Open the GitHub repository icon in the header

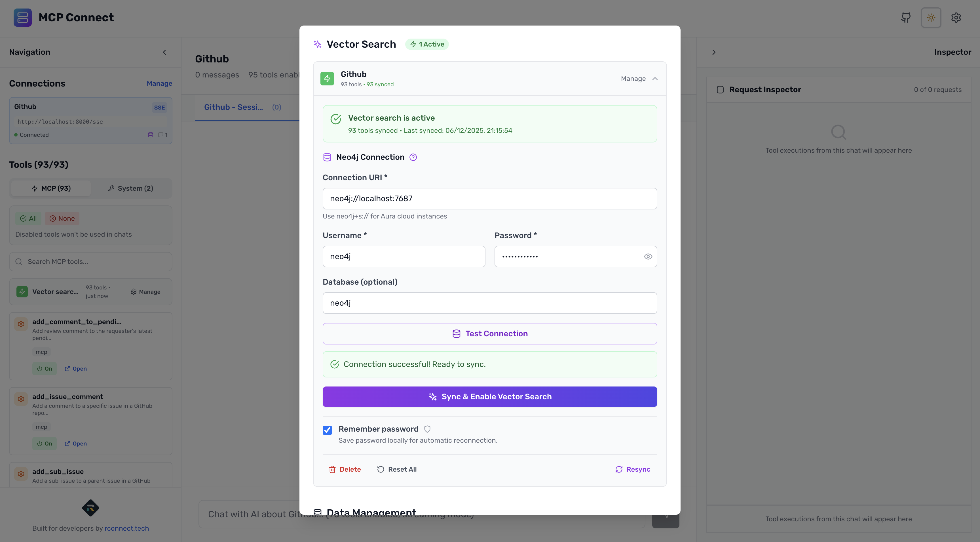[x=906, y=18]
